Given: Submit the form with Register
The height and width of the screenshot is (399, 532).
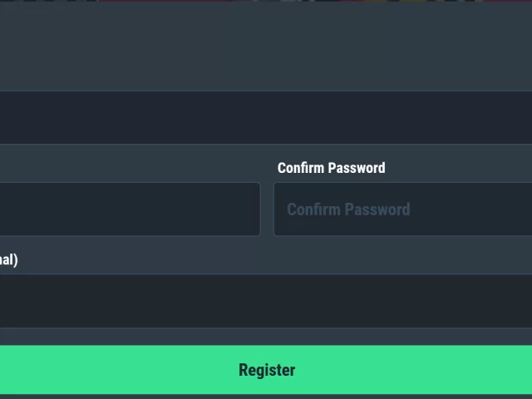Looking at the screenshot, I should 266,369.
